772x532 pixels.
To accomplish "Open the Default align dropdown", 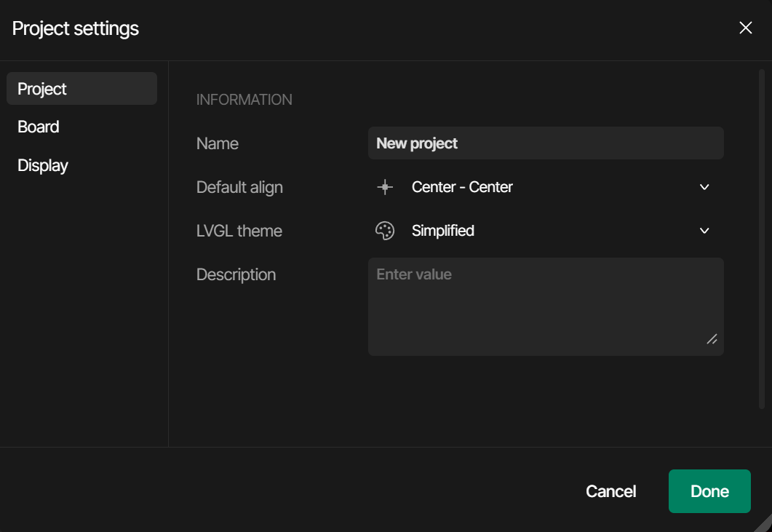I will (x=704, y=187).
